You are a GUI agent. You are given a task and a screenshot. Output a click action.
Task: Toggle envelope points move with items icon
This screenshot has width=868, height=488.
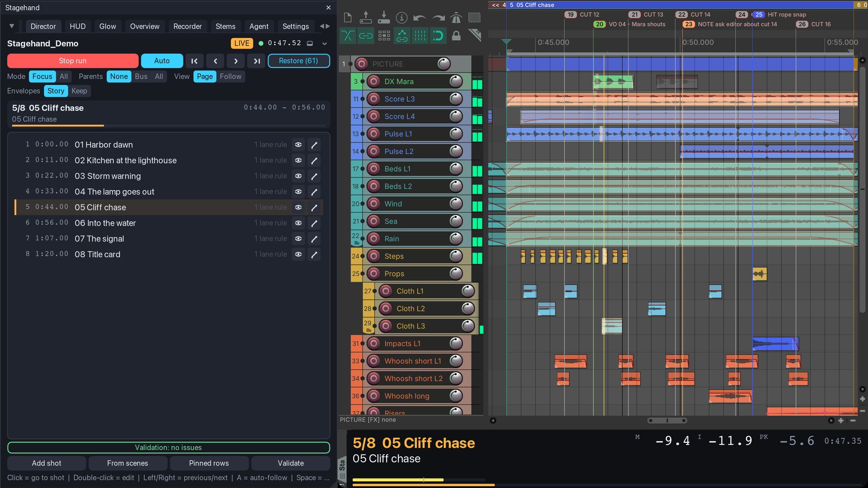[x=402, y=36]
